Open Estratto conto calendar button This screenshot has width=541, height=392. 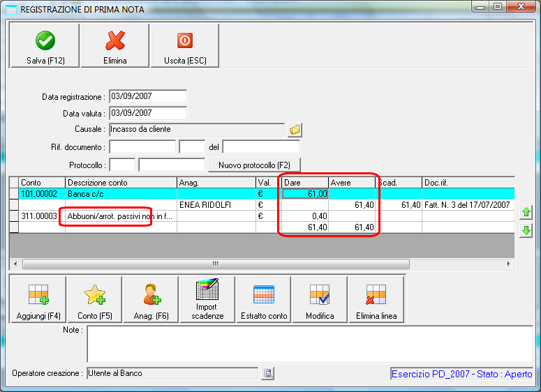pos(264,300)
